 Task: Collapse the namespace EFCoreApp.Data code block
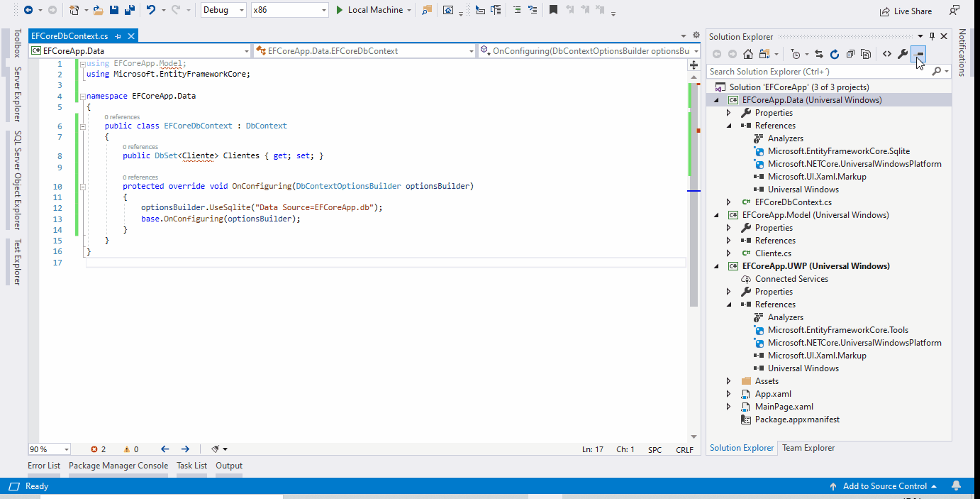pyautogui.click(x=82, y=97)
